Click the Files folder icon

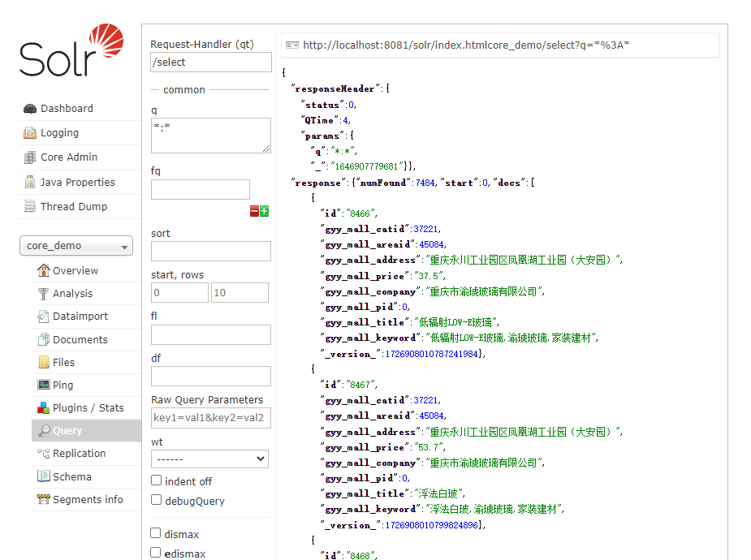44,362
